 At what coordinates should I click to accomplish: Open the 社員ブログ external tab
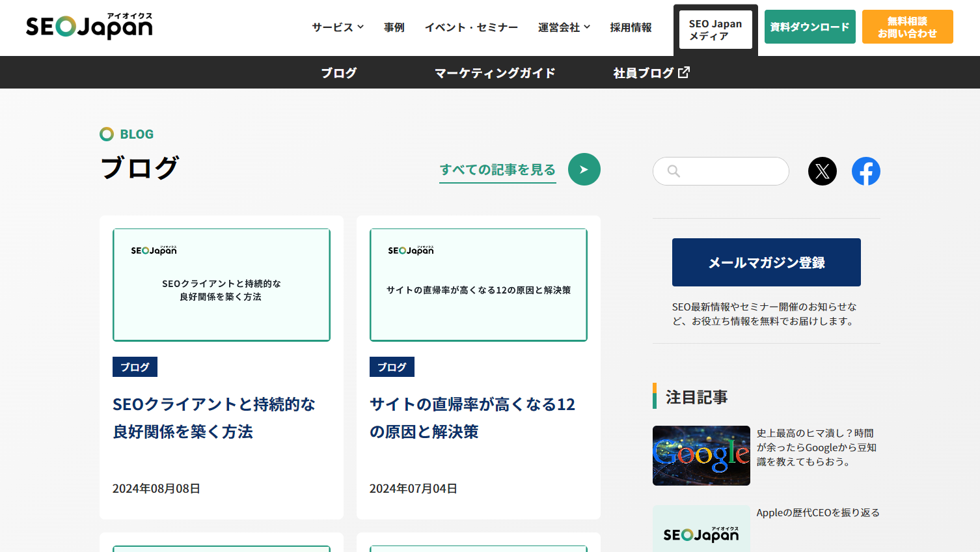pyautogui.click(x=651, y=73)
